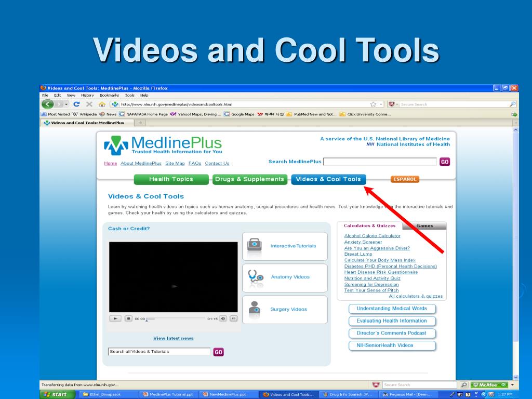Screen dimensions: 532x399
Task: Click the status bar search magnifier icon
Action: click(464, 385)
